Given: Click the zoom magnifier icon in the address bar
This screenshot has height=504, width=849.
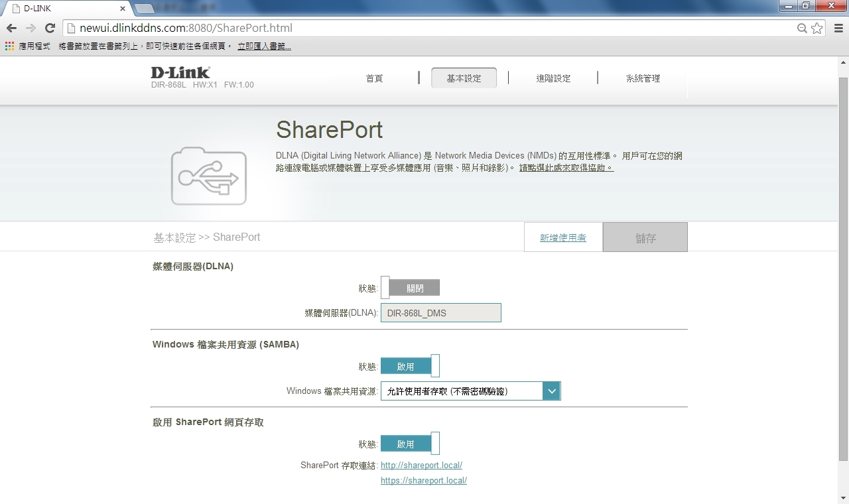Looking at the screenshot, I should pos(802,28).
